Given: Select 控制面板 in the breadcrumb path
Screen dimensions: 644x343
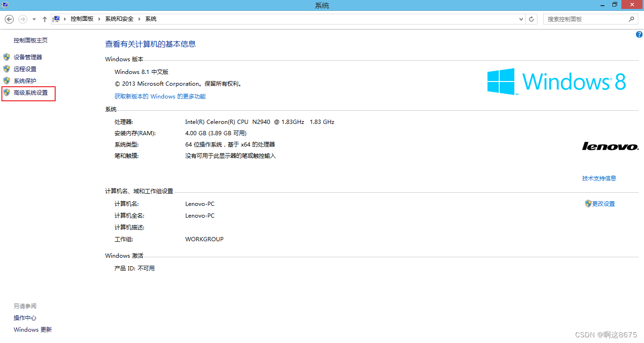Looking at the screenshot, I should [x=82, y=19].
